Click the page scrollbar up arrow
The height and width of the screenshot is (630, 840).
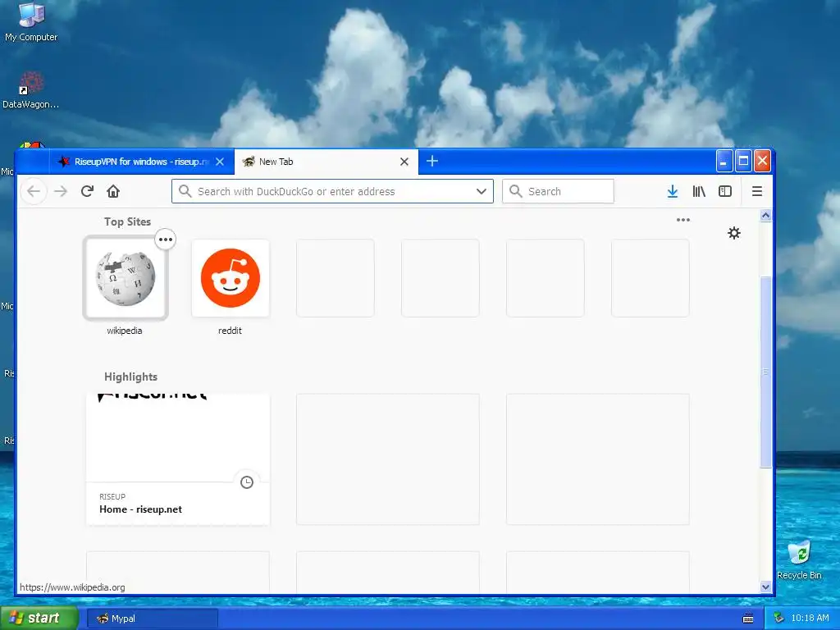point(765,216)
